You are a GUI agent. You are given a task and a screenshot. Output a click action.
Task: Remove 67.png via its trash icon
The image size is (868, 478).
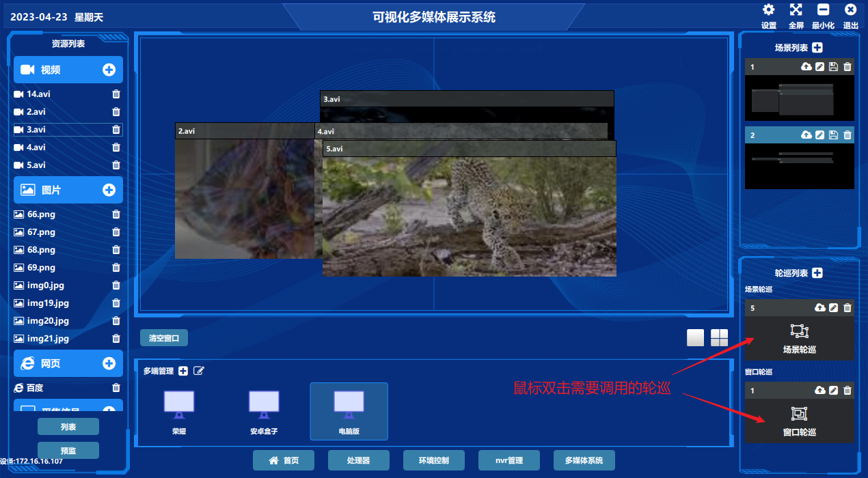[116, 232]
